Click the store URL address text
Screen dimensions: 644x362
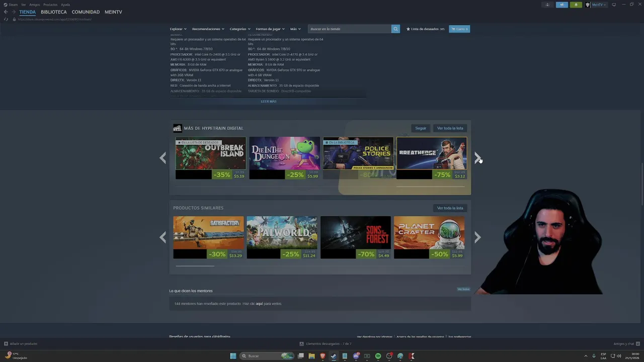coord(54,19)
